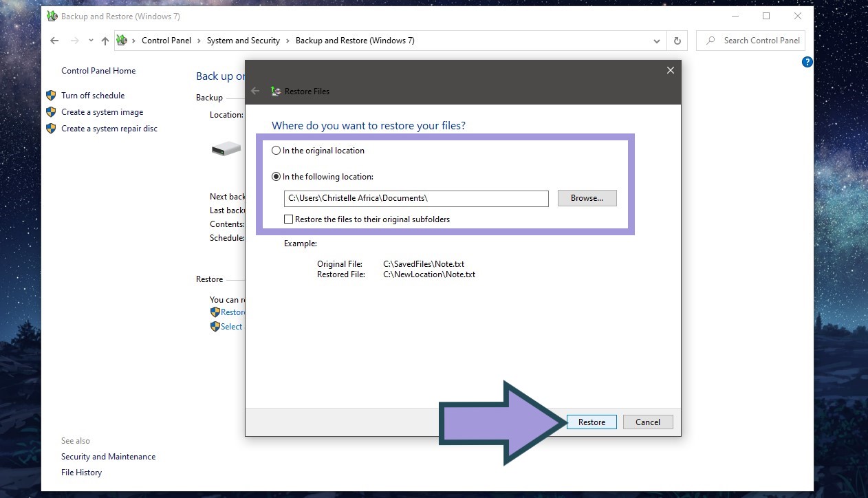This screenshot has width=868, height=498.
Task: Click 'Where do you want to restore your files?' heading
Action: (x=369, y=126)
